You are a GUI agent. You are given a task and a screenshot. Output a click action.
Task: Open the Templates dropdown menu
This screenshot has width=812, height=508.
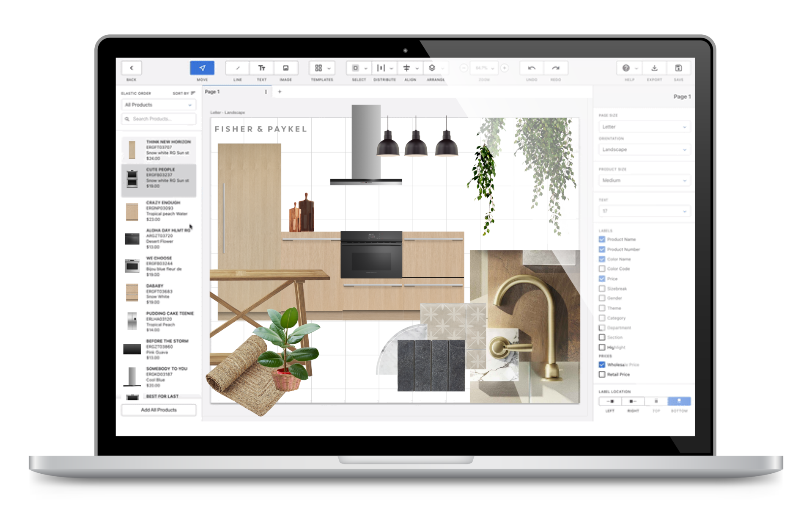coord(322,68)
